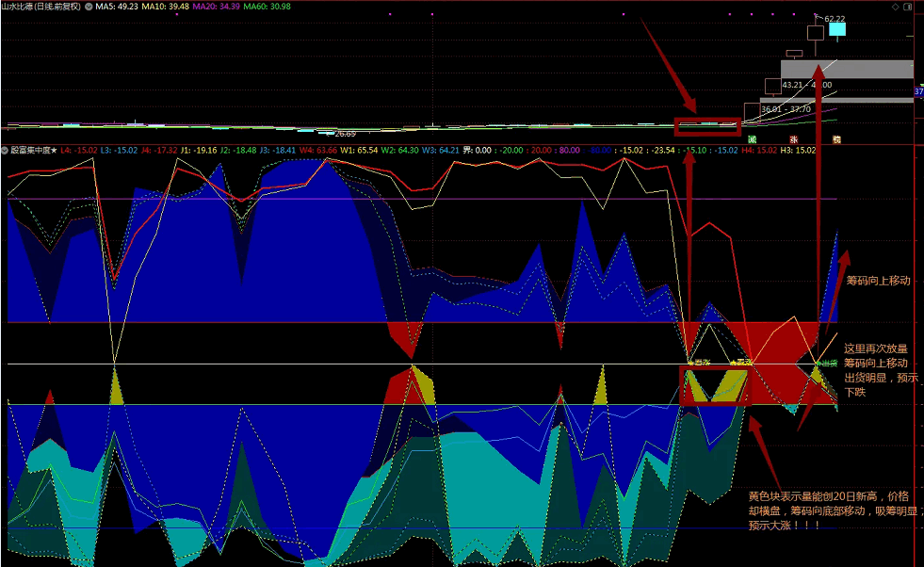Click the L3: -15.02 indicator value
924x567 pixels.
click(119, 151)
